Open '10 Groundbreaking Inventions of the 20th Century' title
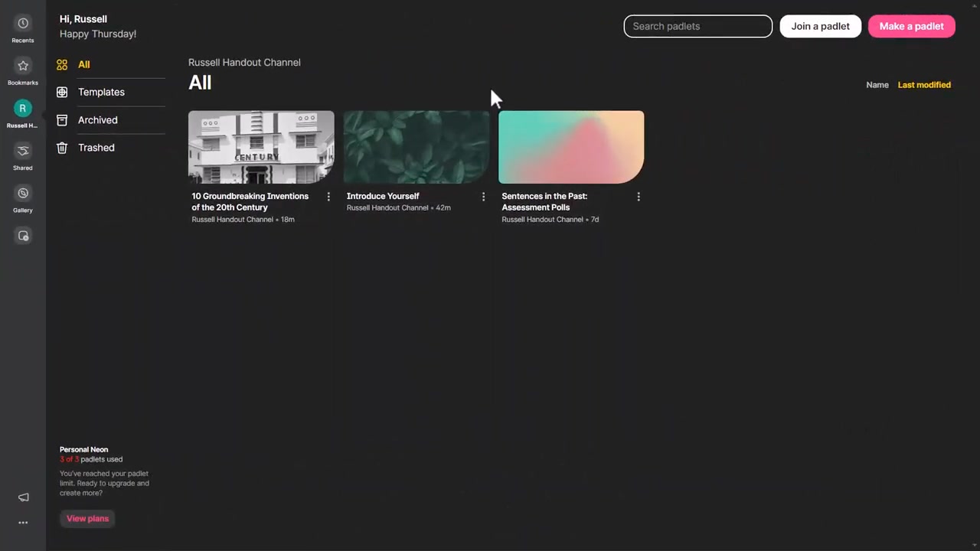 pos(250,202)
